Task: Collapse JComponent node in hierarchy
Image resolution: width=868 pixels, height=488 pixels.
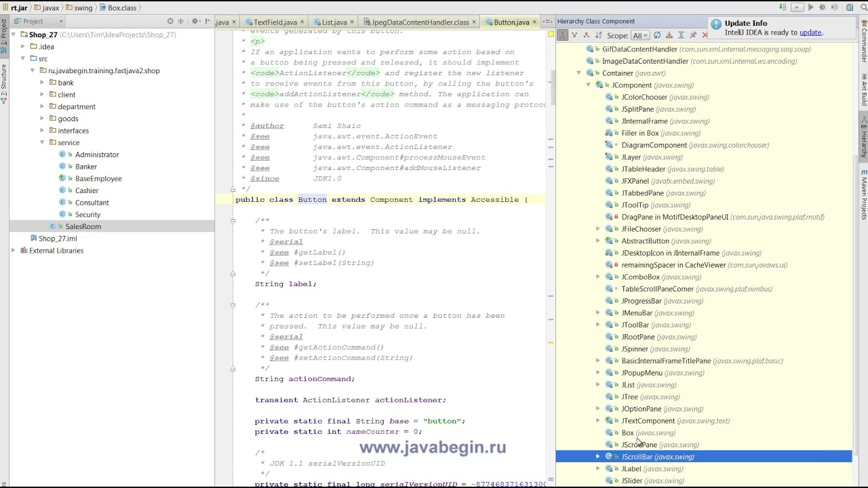Action: tap(588, 85)
